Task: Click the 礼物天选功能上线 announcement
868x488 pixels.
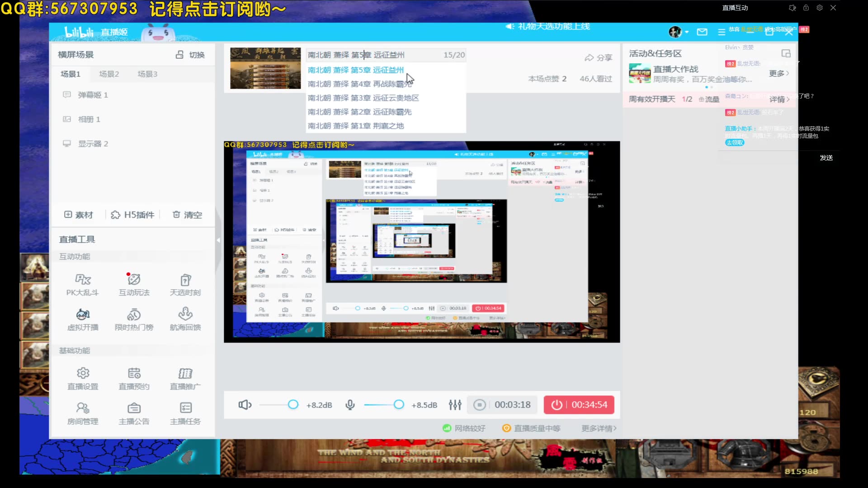Action: (x=548, y=26)
